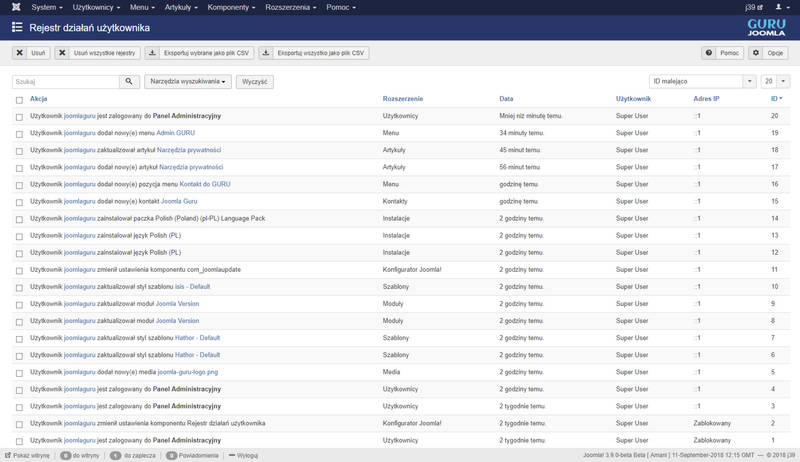Click the question mark Pomoc icon

(x=709, y=53)
